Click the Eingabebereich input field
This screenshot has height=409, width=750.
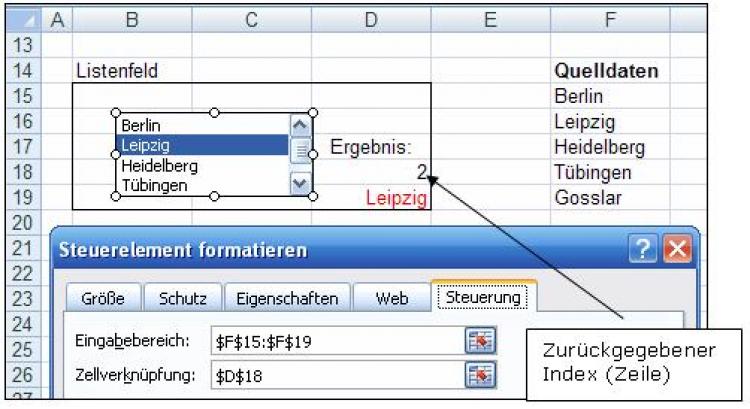(335, 340)
